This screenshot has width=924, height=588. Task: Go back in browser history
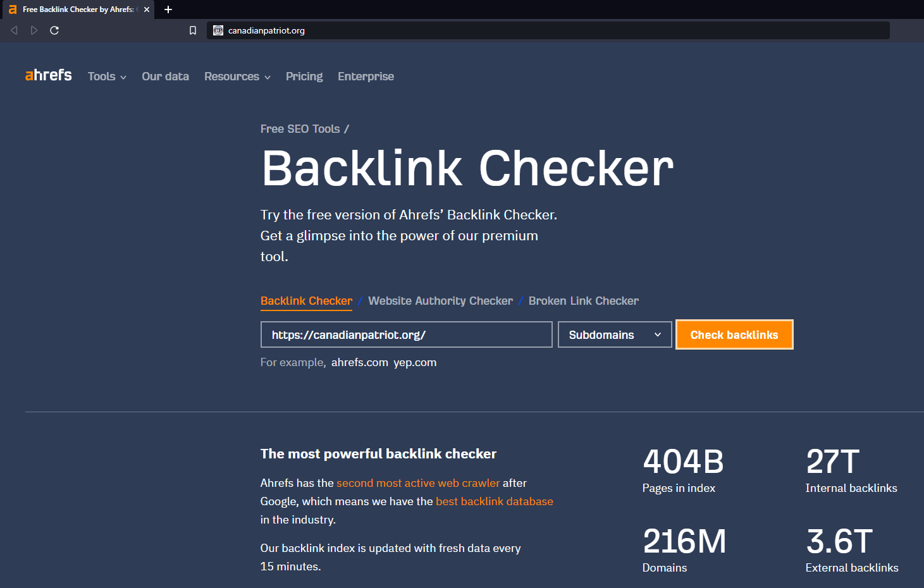14,30
